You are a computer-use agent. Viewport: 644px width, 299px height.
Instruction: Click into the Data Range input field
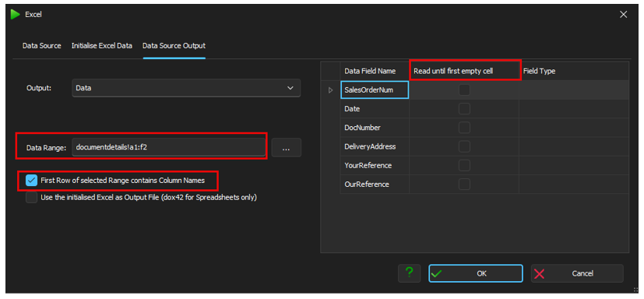(168, 147)
